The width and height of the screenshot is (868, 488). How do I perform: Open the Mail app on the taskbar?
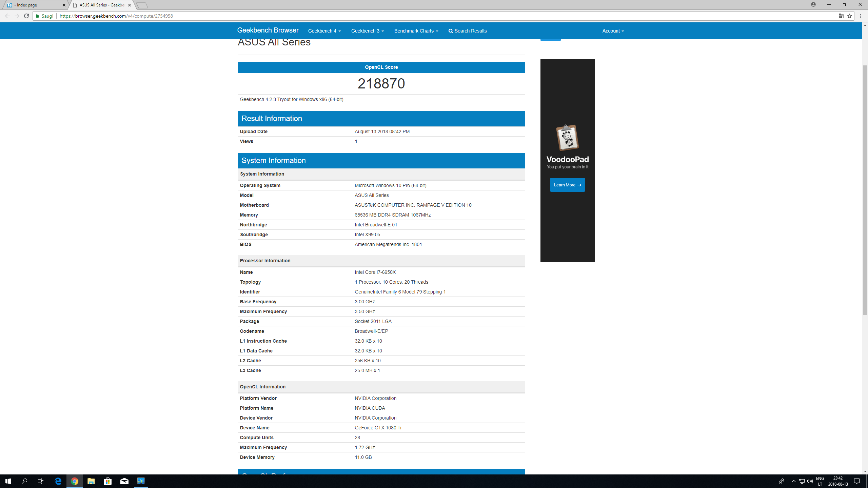pyautogui.click(x=124, y=481)
